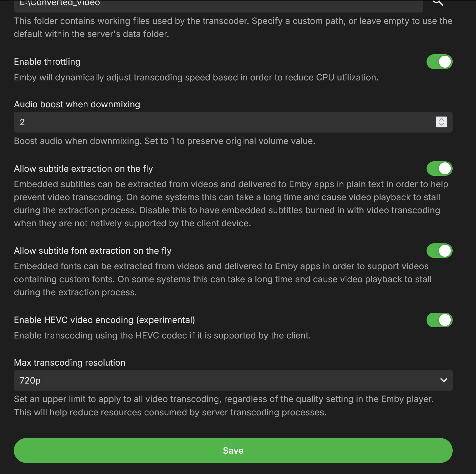The height and width of the screenshot is (474, 476).
Task: Click the chevron arrow on the resolution selector
Action: point(444,381)
